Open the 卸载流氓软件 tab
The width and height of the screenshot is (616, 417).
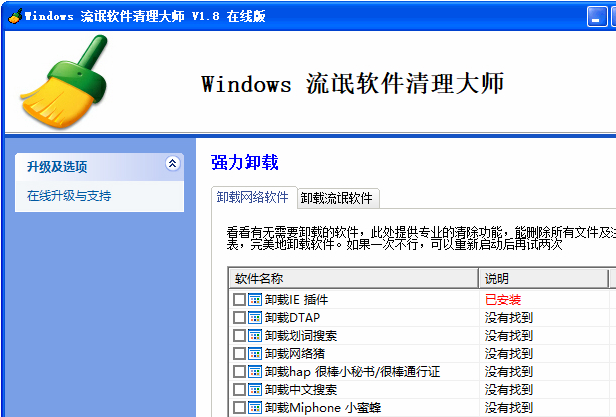(337, 198)
